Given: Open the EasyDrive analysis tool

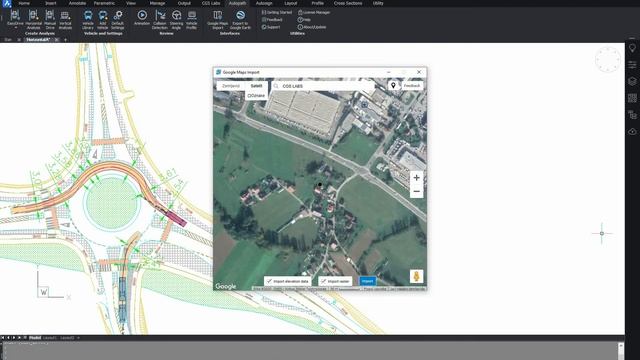Looking at the screenshot, I should point(15,18).
